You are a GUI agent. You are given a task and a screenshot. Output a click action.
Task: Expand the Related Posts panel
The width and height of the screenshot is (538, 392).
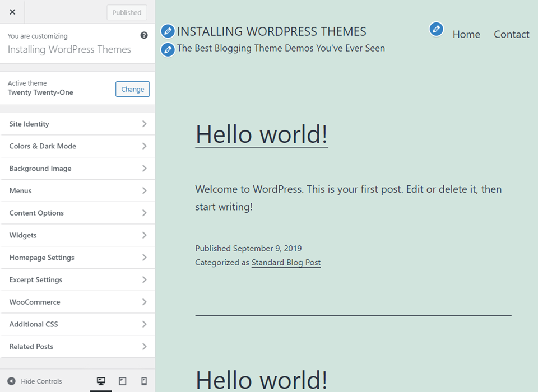77,346
